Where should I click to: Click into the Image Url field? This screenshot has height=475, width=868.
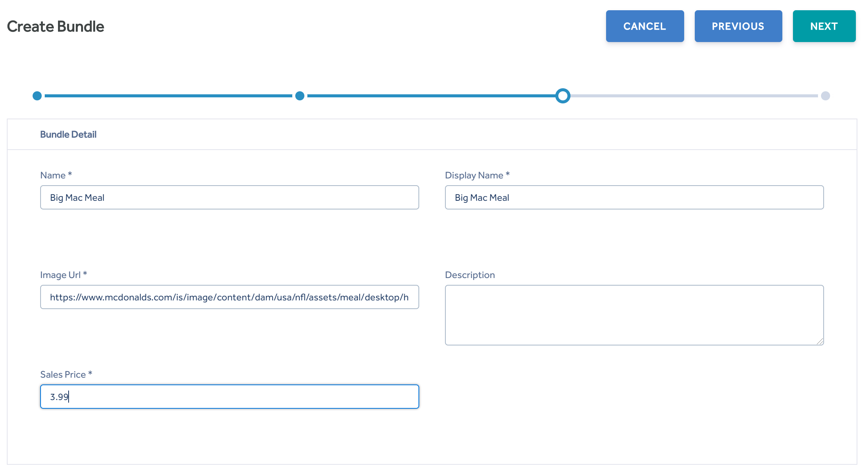(230, 297)
